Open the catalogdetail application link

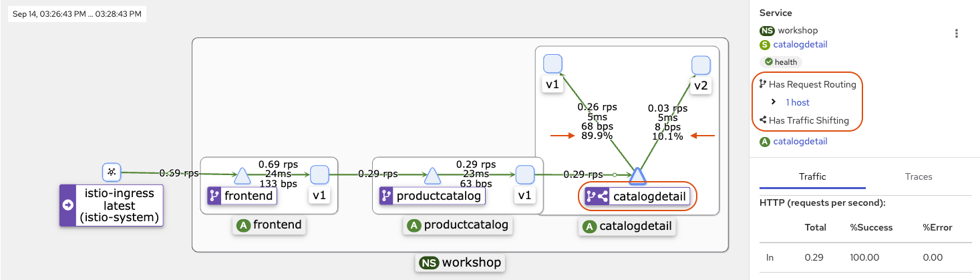tap(800, 142)
